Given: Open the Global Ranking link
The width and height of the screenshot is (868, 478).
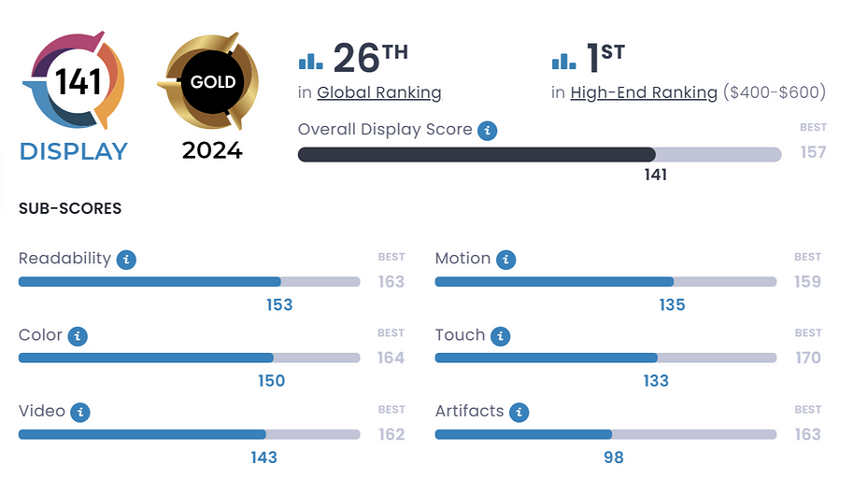Looking at the screenshot, I should pyautogui.click(x=379, y=92).
